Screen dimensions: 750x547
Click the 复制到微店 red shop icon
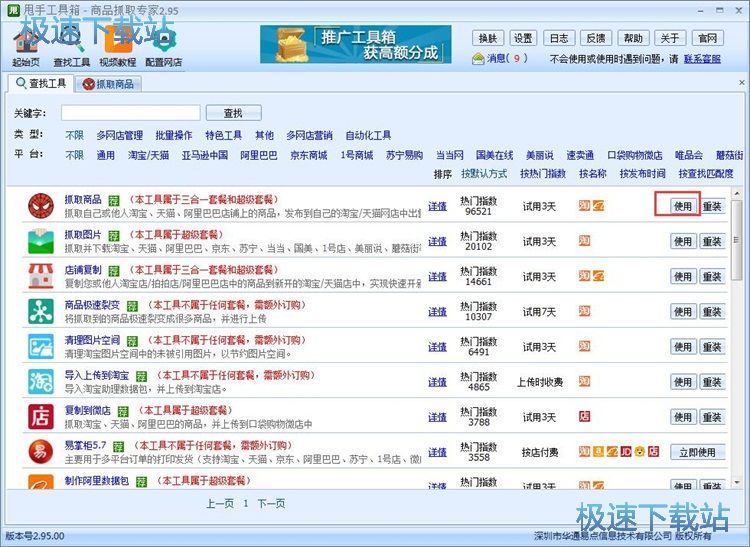pos(41,417)
